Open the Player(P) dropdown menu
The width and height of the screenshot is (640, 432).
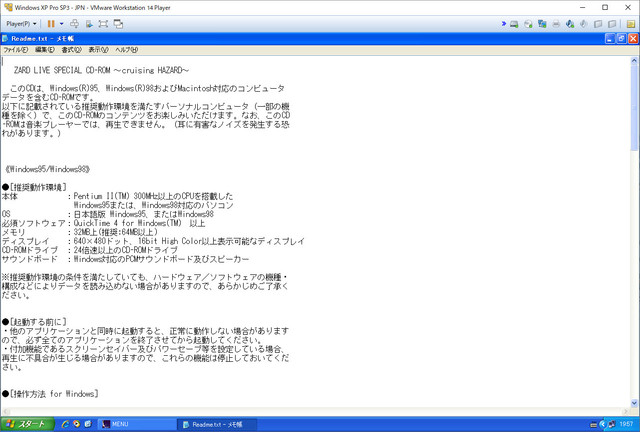pyautogui.click(x=21, y=24)
